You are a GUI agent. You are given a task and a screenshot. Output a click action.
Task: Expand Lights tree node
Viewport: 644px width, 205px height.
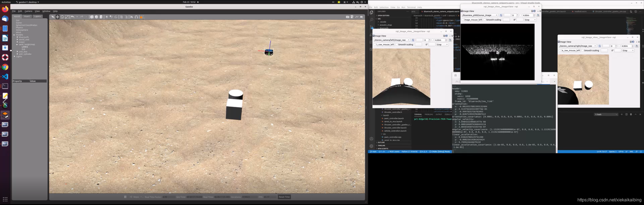coord(14,56)
